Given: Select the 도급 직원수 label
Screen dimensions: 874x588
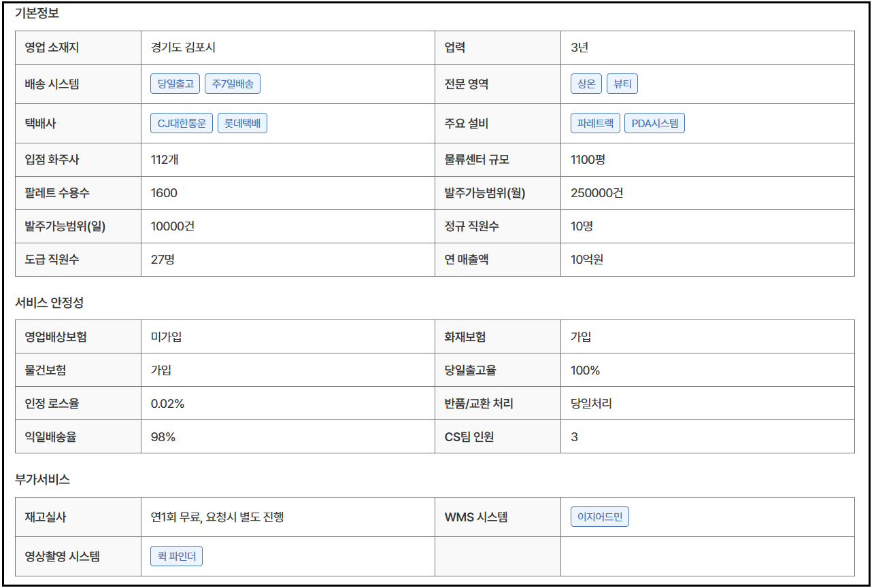Looking at the screenshot, I should point(52,260).
